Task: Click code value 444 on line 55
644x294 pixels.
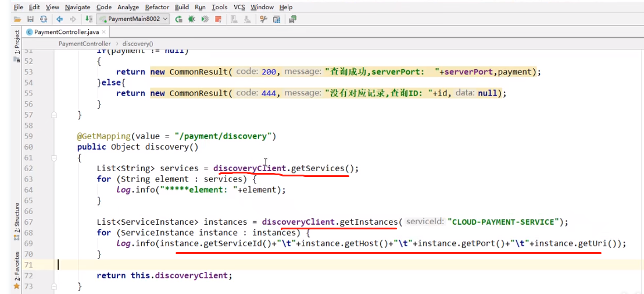Action: [x=268, y=93]
